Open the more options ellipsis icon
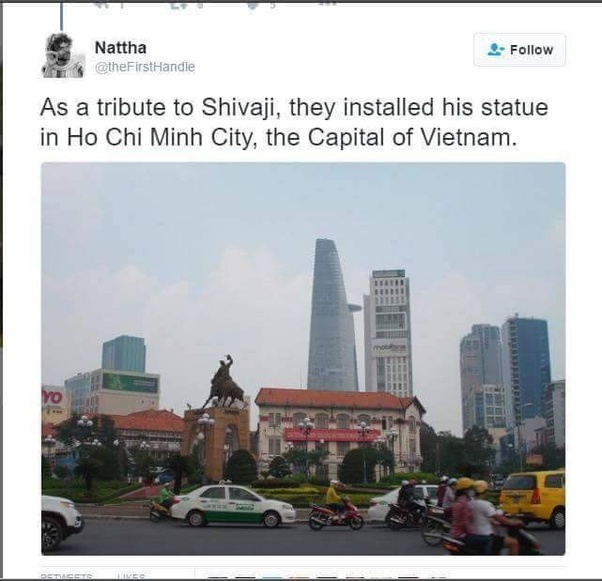 [x=327, y=3]
